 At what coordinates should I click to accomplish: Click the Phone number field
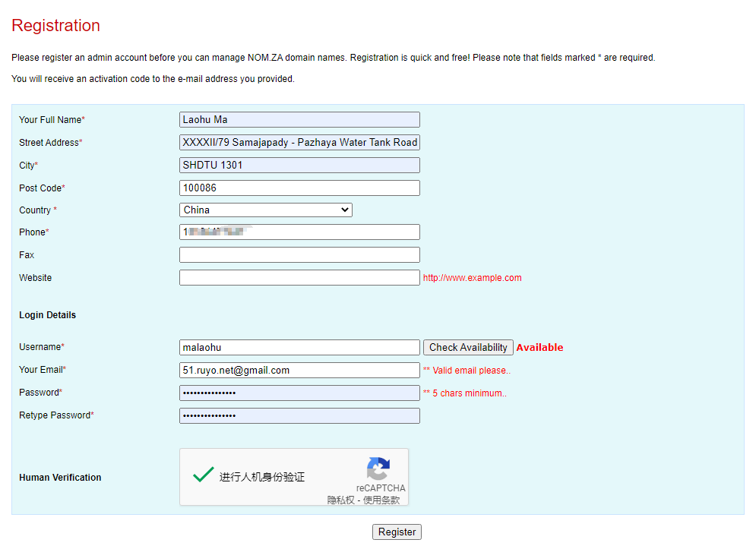pyautogui.click(x=299, y=232)
